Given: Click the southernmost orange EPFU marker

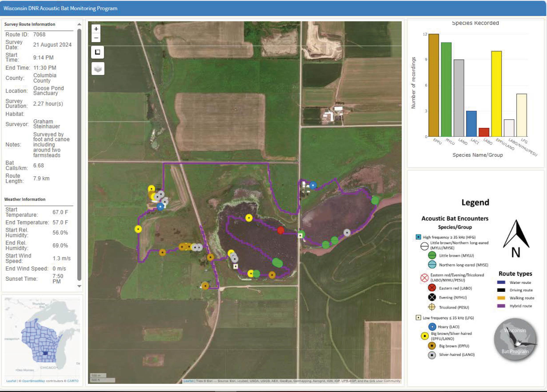Looking at the screenshot, I should click(x=205, y=286).
